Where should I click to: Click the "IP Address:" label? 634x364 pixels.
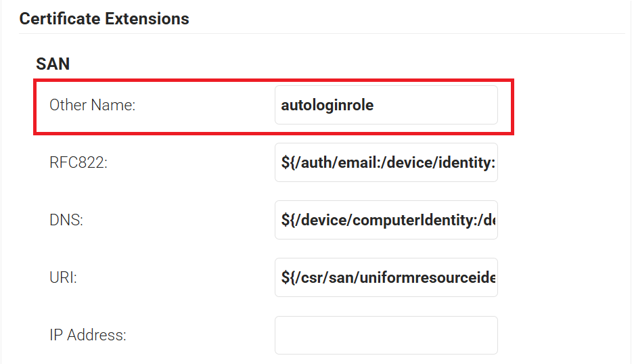pyautogui.click(x=87, y=336)
